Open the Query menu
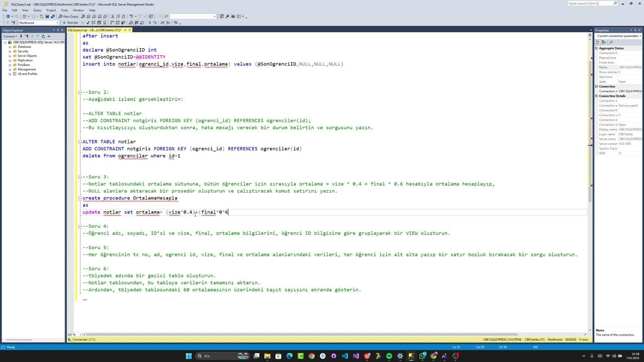Viewport: 644px width, 362px height. tap(37, 10)
